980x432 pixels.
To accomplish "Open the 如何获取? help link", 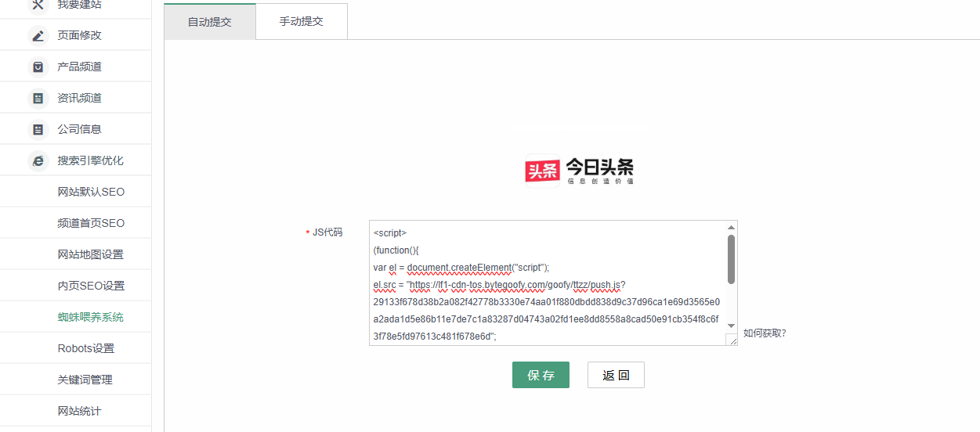I will point(765,333).
